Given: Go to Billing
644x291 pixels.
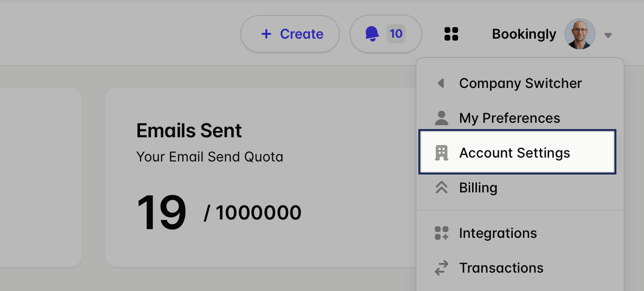Looking at the screenshot, I should [478, 188].
